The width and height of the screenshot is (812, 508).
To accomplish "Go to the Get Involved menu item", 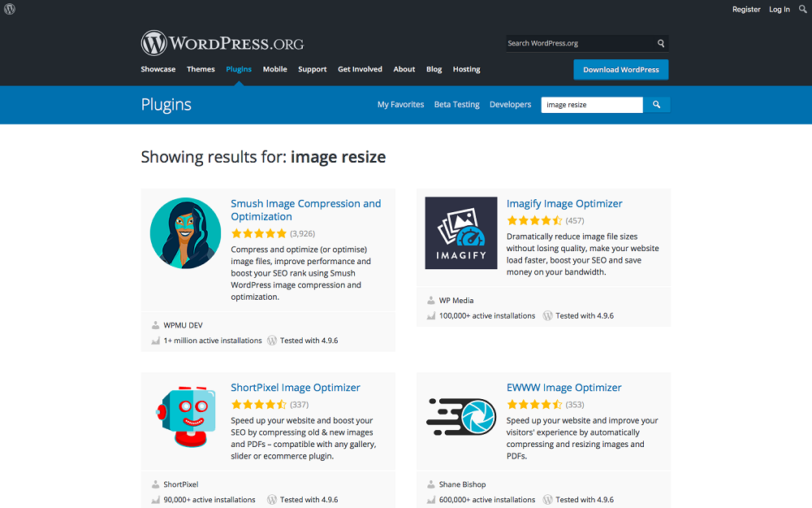I will coord(360,70).
